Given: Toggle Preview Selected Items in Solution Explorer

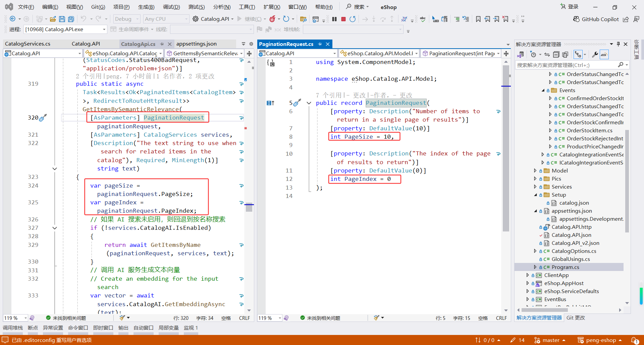Looking at the screenshot, I should [604, 54].
